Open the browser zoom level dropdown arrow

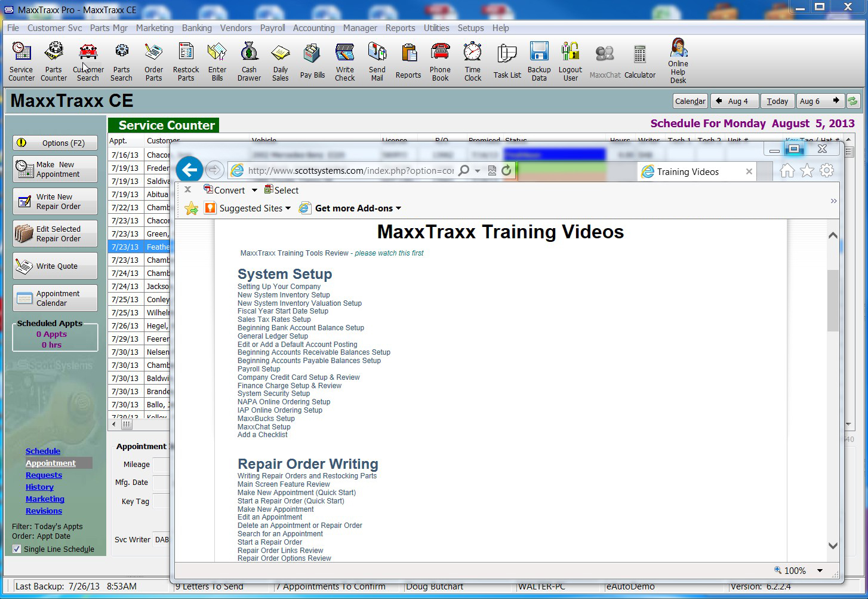820,571
